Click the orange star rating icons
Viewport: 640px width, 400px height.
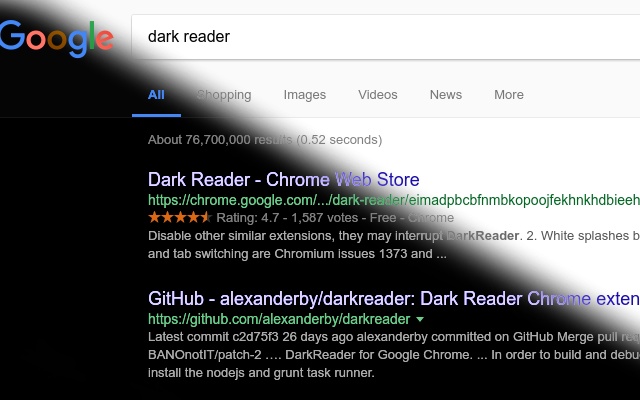pos(180,217)
